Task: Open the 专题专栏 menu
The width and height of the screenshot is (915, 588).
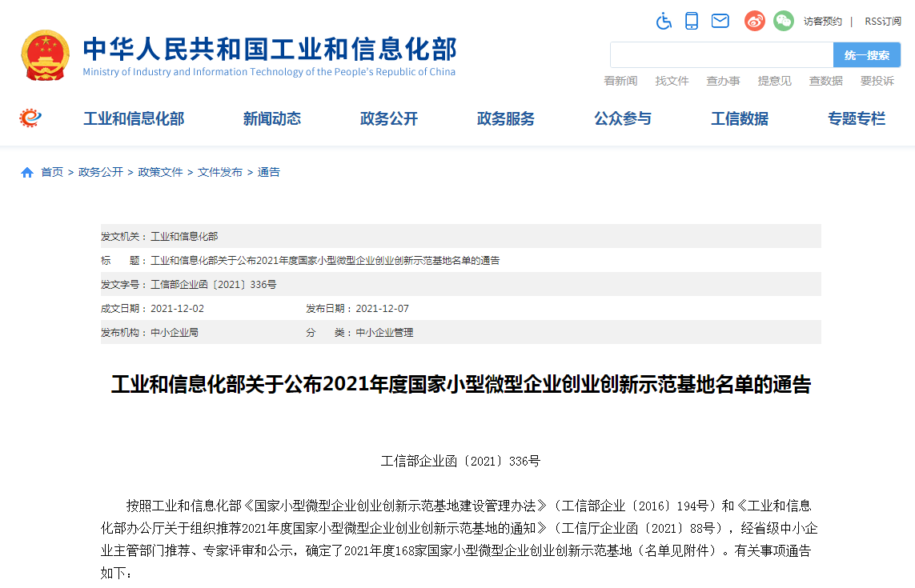Action: tap(857, 118)
